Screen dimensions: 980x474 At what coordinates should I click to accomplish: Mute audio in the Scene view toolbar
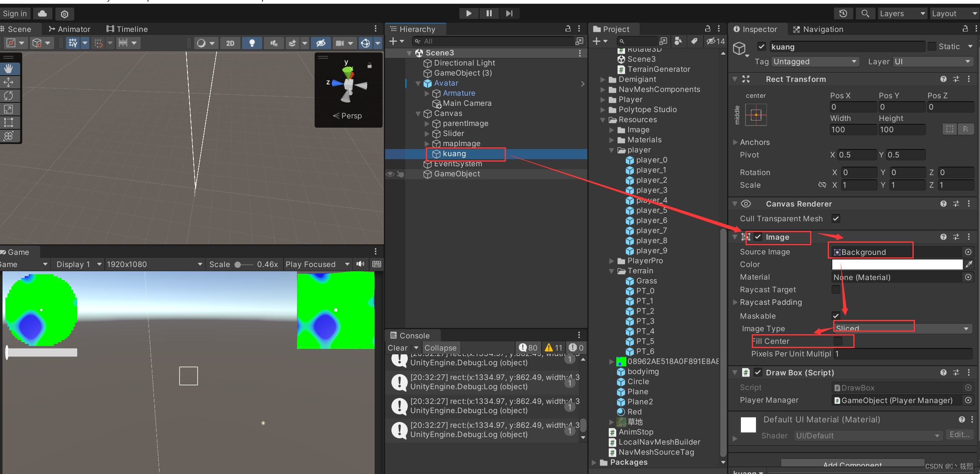[x=274, y=43]
